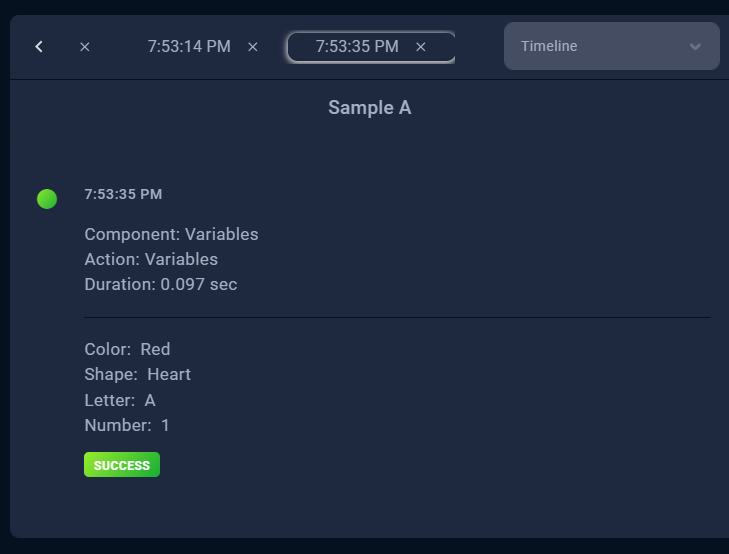
Task: Close the leftmost unlabeled tab
Action: [85, 47]
